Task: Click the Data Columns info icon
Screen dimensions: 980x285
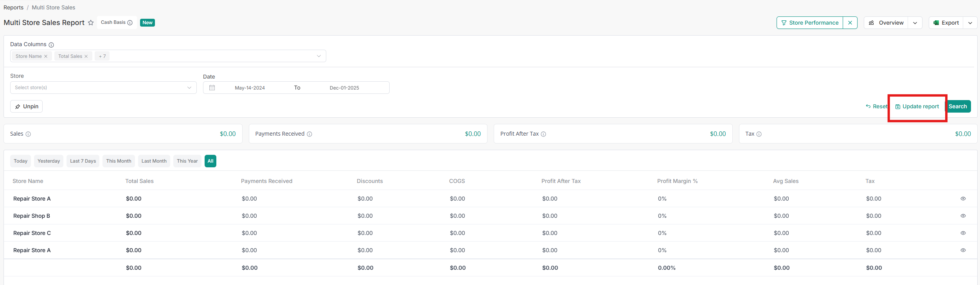Action: pos(51,45)
